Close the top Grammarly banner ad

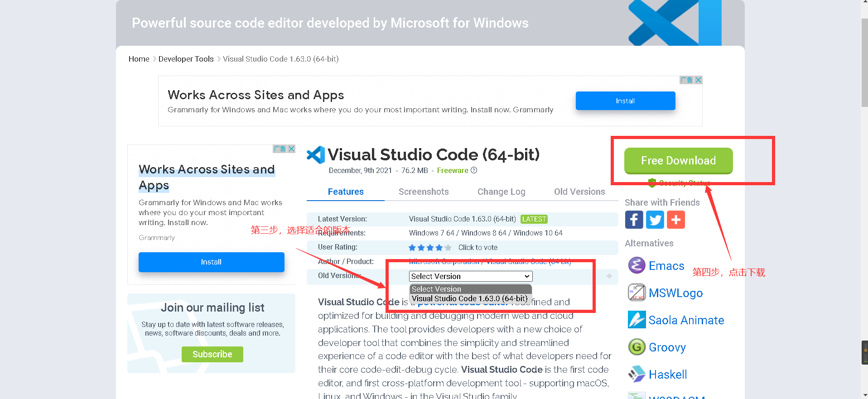pos(698,80)
